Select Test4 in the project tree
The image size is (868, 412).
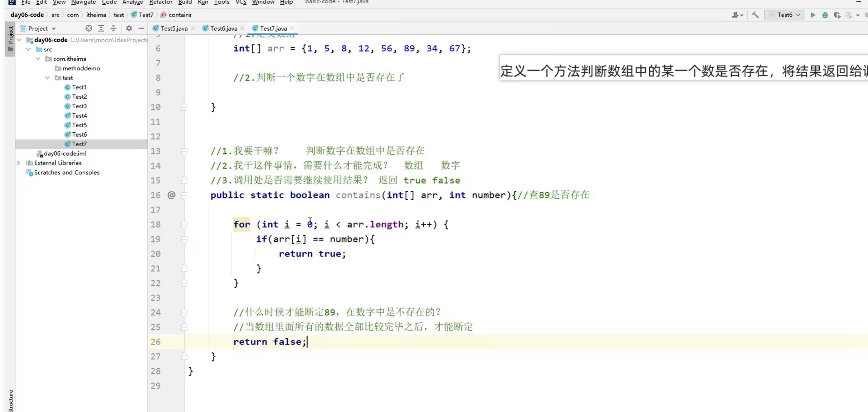click(79, 116)
